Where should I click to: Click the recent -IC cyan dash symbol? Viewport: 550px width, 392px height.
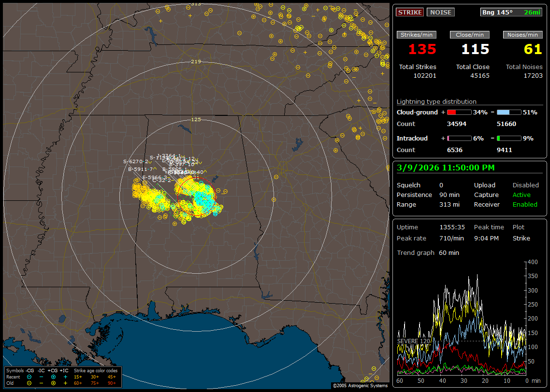pos(41,377)
